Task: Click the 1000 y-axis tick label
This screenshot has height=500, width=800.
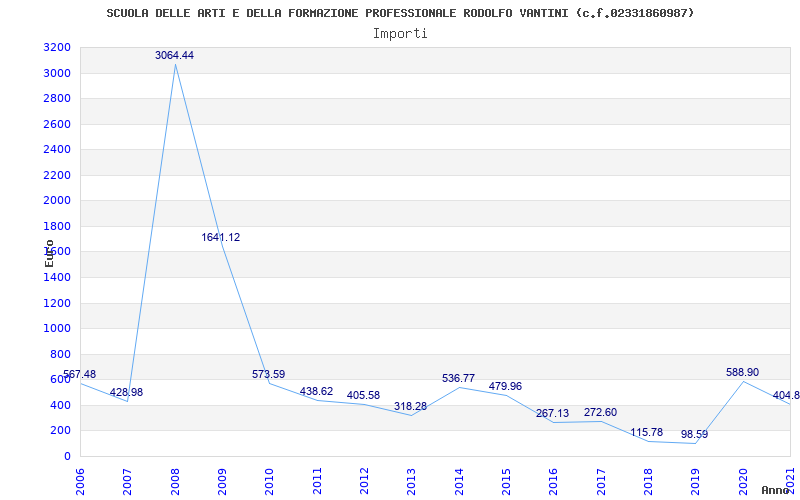Action: coord(57,329)
